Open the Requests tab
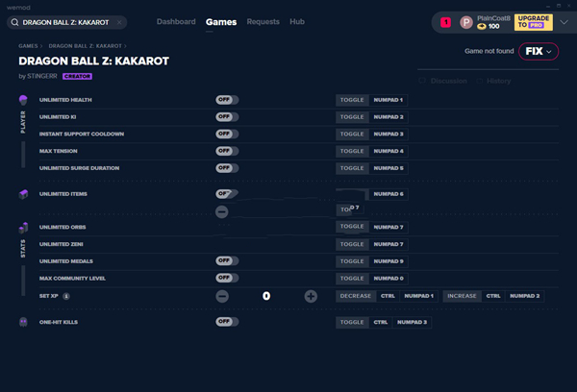Viewport: 577px width, 392px height. pos(263,21)
